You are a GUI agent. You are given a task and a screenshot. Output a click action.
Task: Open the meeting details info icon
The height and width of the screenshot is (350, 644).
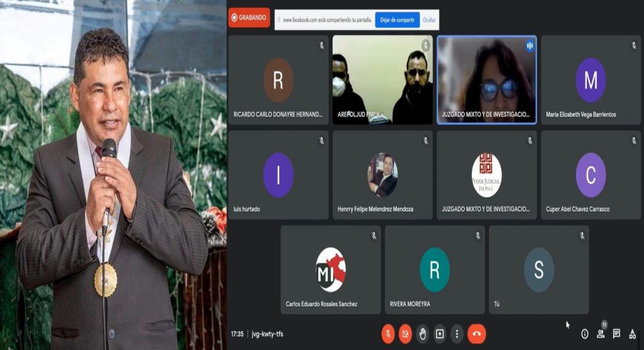[585, 334]
